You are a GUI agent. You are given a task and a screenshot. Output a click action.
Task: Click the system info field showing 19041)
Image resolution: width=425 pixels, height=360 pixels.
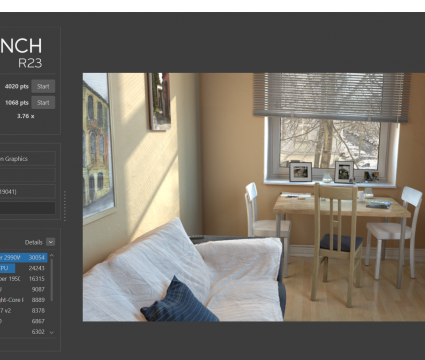point(28,191)
